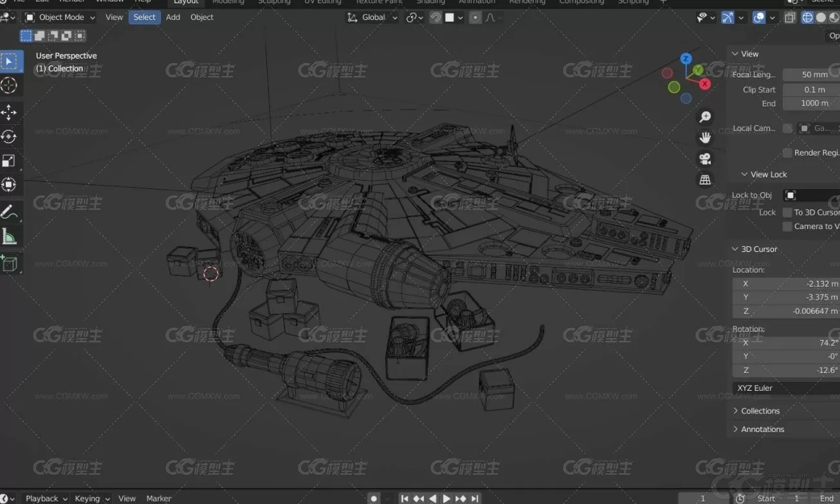The image size is (840, 504).
Task: Switch perspective/orthographic with grid icon
Action: [705, 180]
